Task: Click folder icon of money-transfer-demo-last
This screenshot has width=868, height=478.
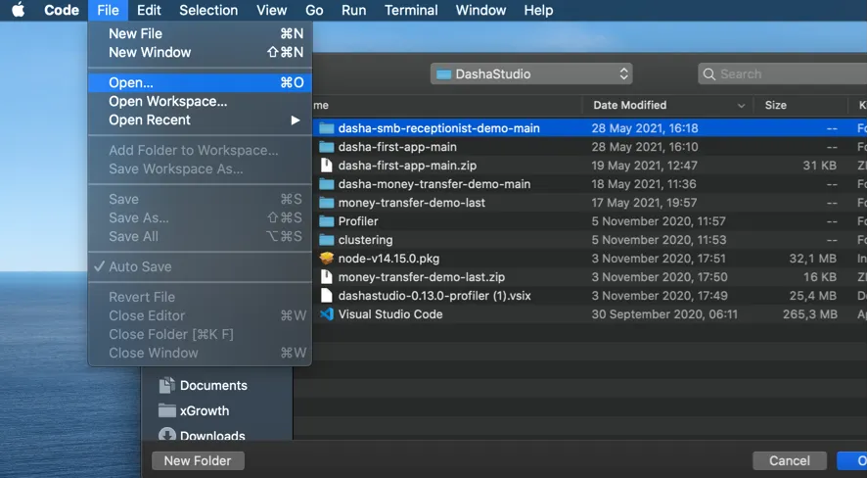Action: (x=327, y=203)
